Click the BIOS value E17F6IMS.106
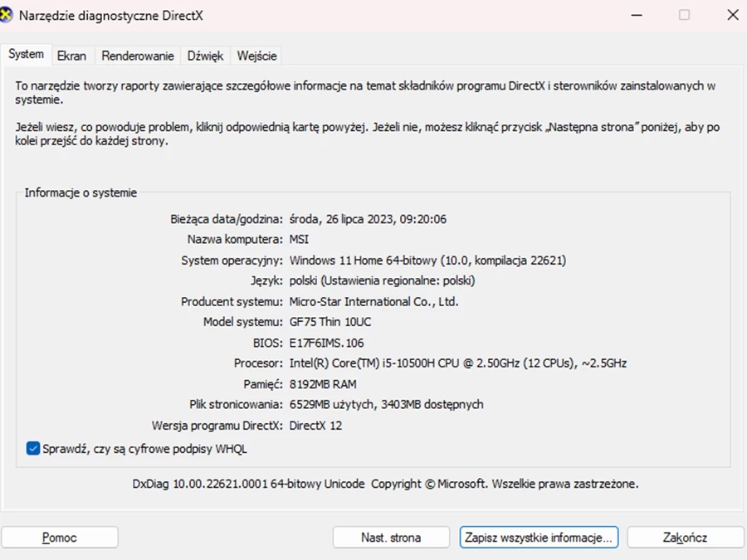747x560 pixels. click(326, 343)
